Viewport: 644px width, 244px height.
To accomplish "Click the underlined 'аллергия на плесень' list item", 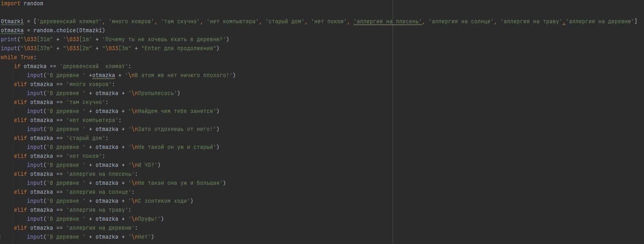I will coord(388,22).
